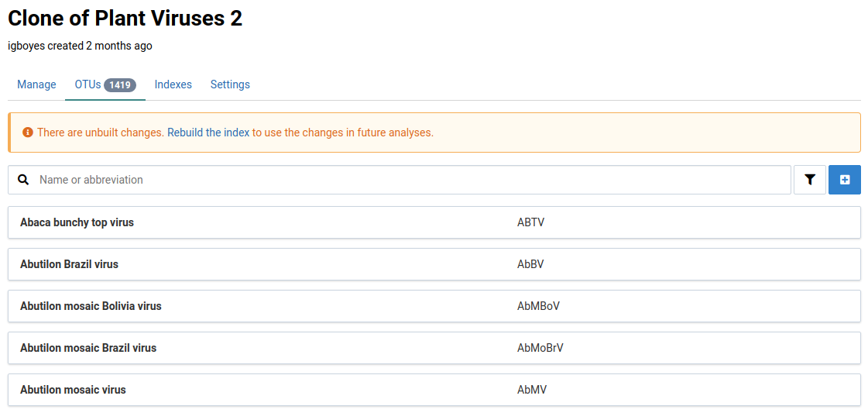The height and width of the screenshot is (413, 868).
Task: Click the AbMBoV abbreviation text
Action: (x=538, y=306)
